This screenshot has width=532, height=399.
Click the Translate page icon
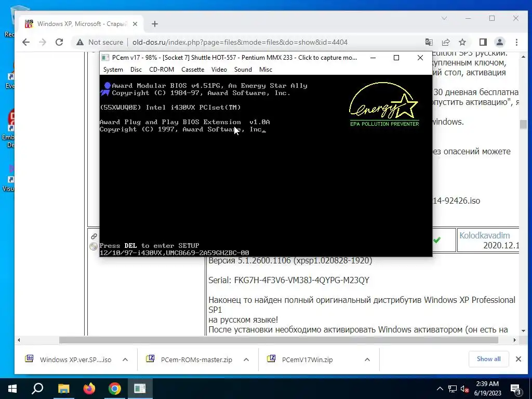(429, 42)
